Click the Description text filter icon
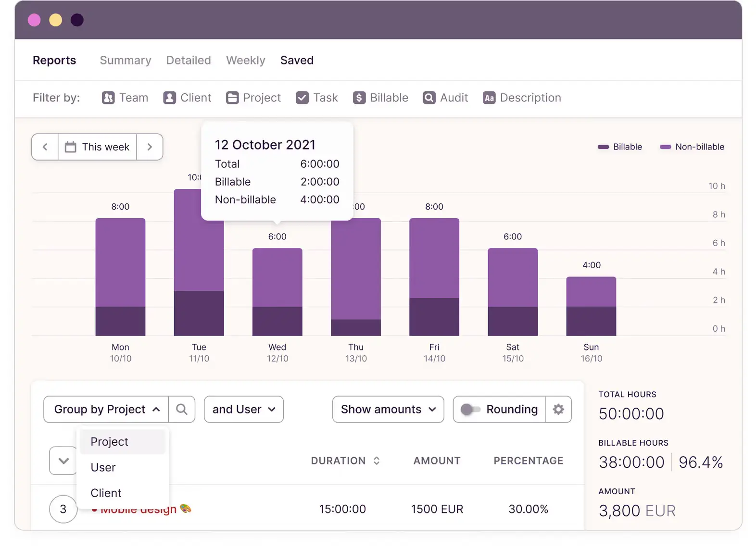The width and height of the screenshot is (756, 548). [489, 98]
